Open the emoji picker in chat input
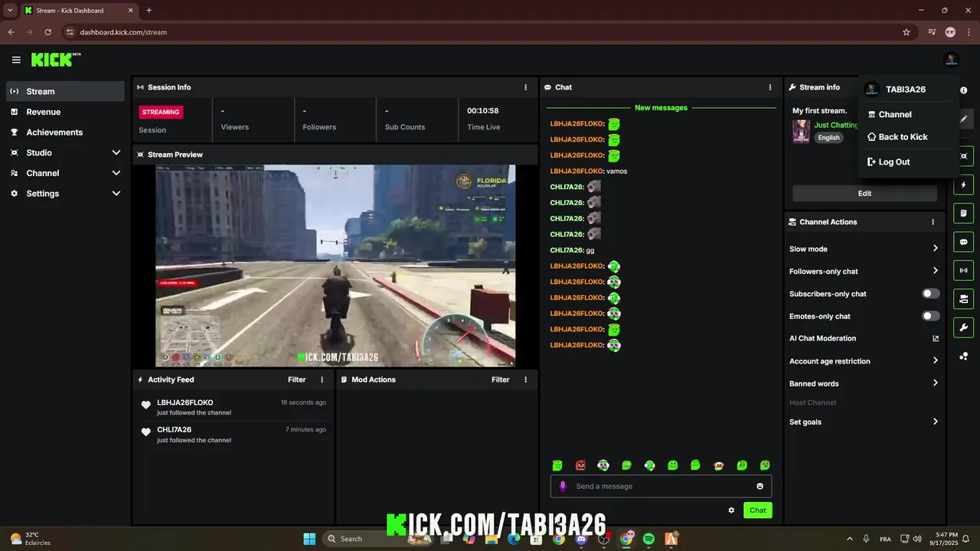Viewport: 980px width, 551px height. 759,486
